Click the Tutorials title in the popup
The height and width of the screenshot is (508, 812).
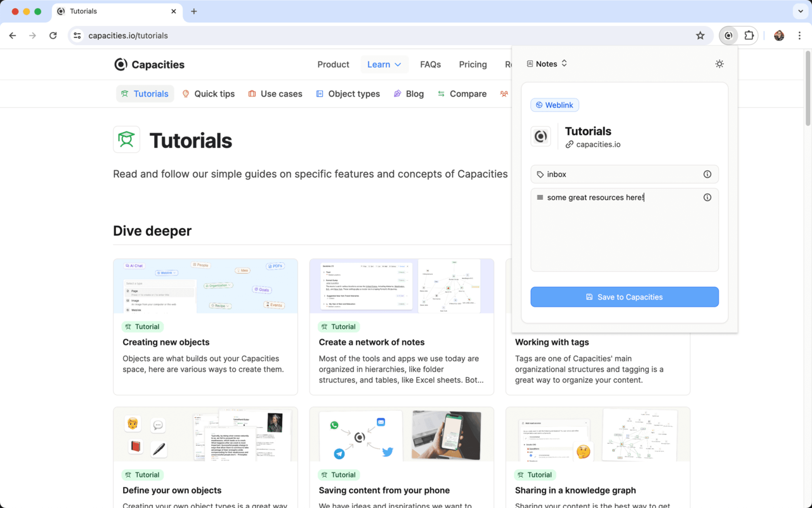pos(588,131)
